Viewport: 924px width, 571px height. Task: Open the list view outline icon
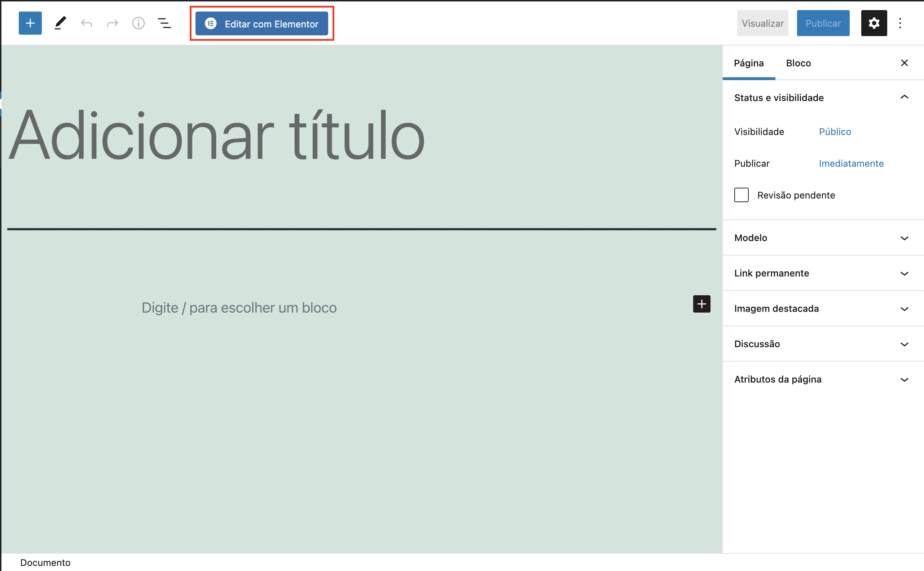pyautogui.click(x=164, y=23)
